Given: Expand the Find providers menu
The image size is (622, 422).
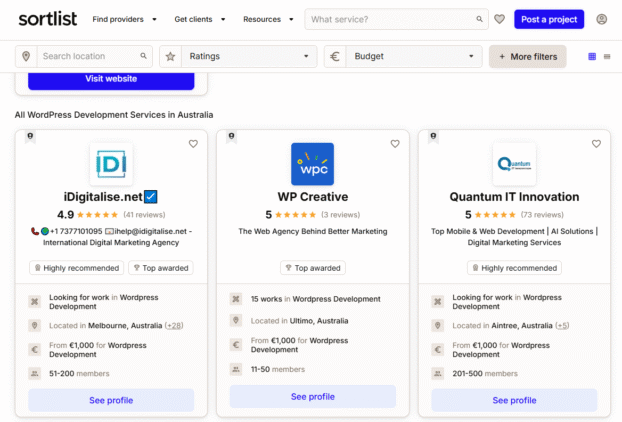Looking at the screenshot, I should coord(124,19).
